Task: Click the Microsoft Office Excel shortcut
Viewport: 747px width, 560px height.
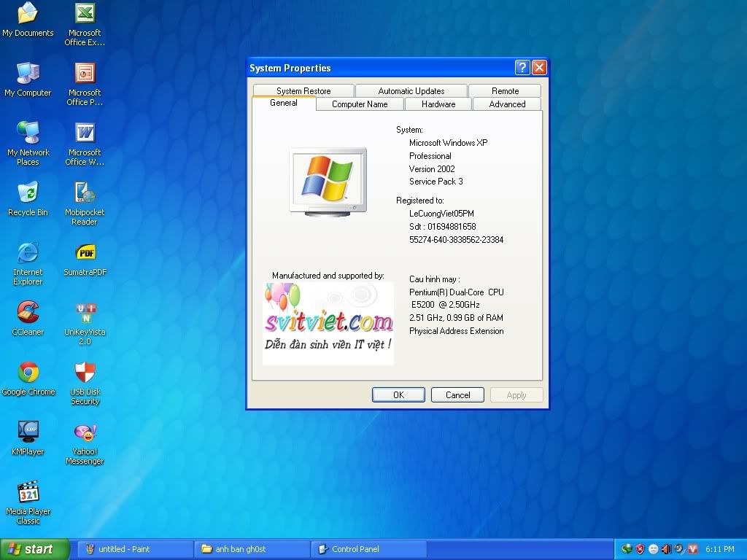Action: click(x=85, y=24)
